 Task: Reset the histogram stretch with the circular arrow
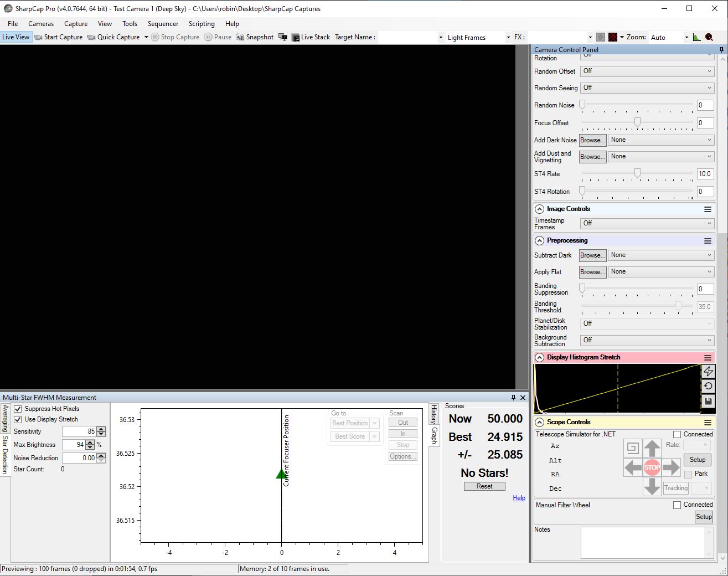tap(708, 386)
